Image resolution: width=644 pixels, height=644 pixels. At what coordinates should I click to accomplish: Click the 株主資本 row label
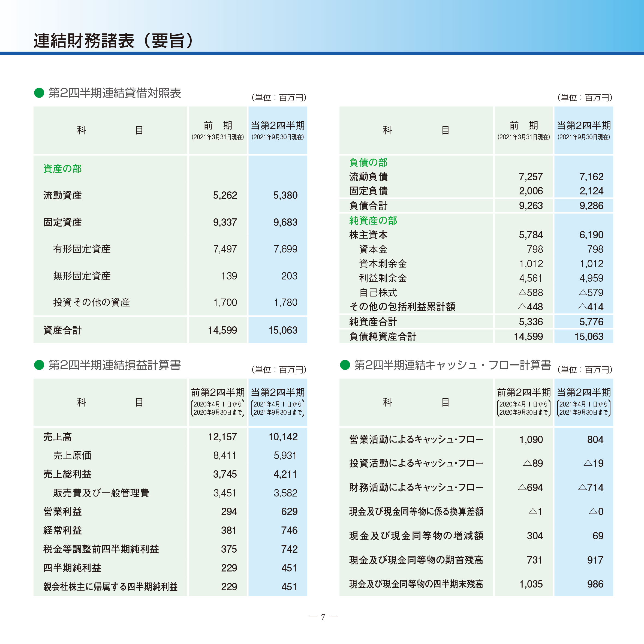(368, 235)
